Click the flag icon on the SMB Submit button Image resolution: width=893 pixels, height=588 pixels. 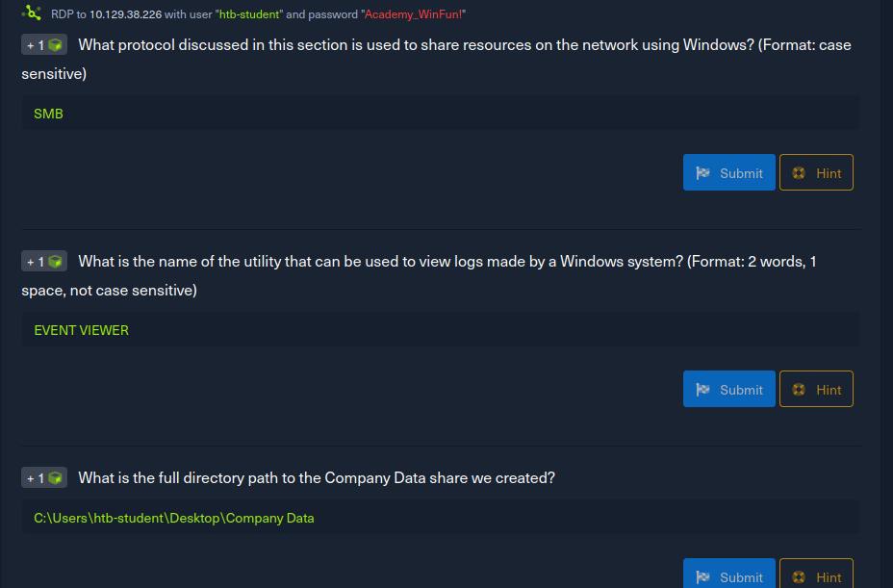pyautogui.click(x=702, y=172)
